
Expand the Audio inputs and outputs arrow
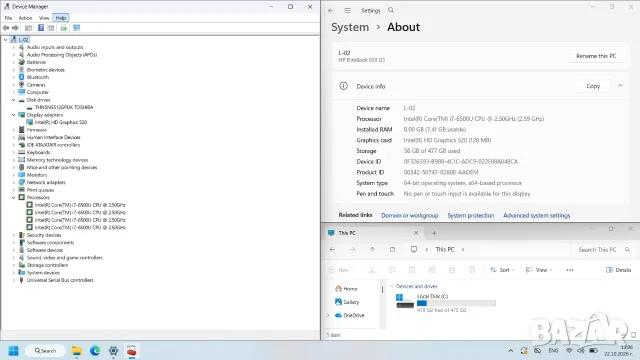pyautogui.click(x=13, y=47)
